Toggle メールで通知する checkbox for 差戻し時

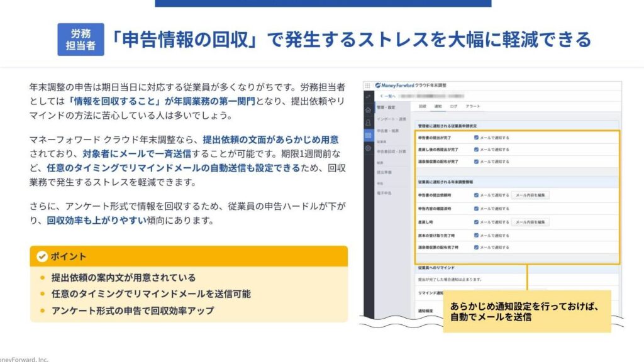pos(477,222)
